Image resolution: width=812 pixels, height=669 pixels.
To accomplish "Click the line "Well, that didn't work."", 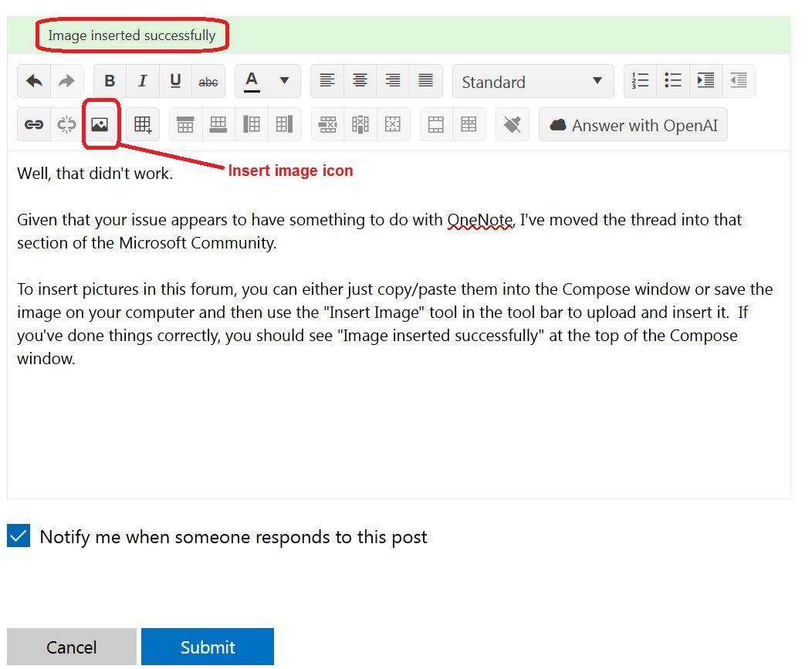I will click(95, 174).
